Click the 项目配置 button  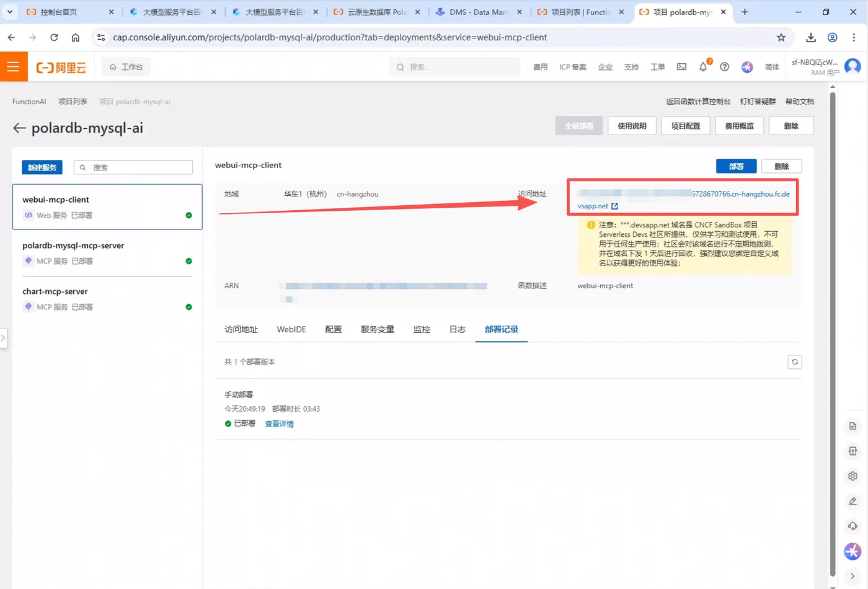point(686,126)
